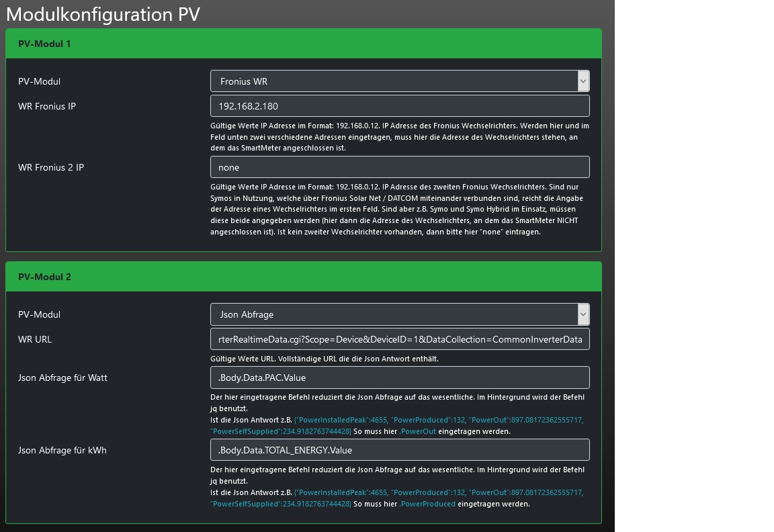Focus the WR Fronius 2 IP field containing none
This screenshot has height=532, width=774.
click(400, 167)
